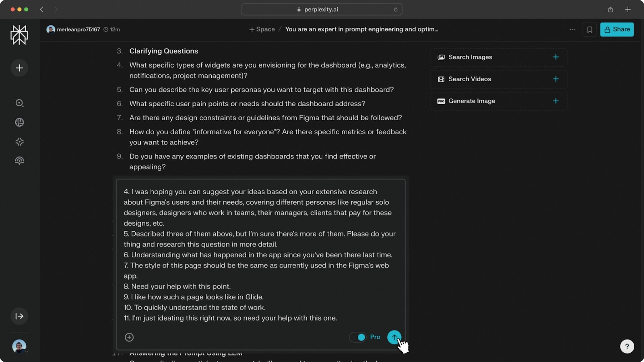
Task: Click the Share button
Action: [617, 29]
